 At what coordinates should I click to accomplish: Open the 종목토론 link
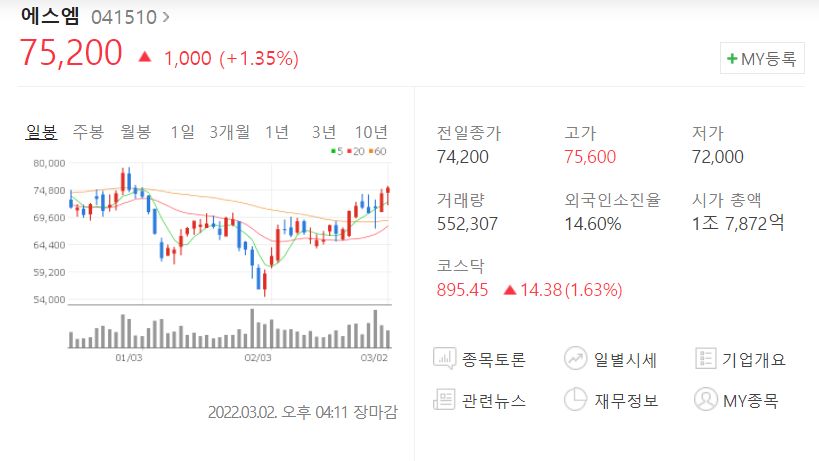pyautogui.click(x=494, y=359)
